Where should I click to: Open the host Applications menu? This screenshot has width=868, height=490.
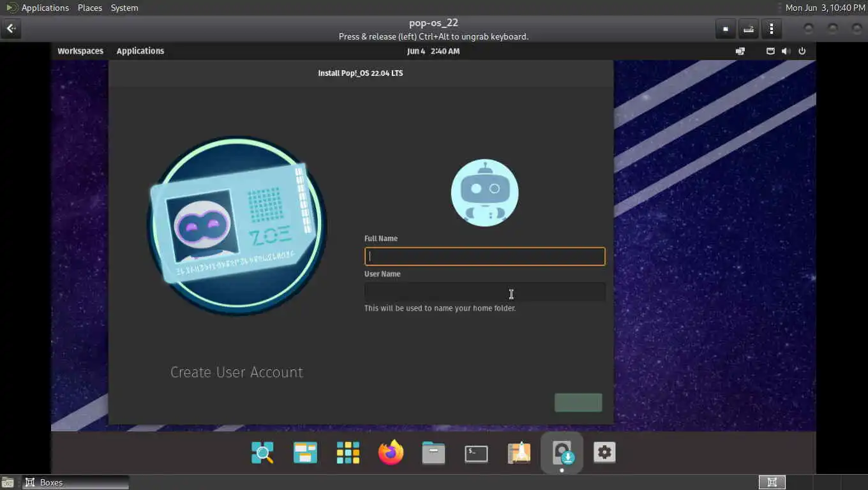45,8
